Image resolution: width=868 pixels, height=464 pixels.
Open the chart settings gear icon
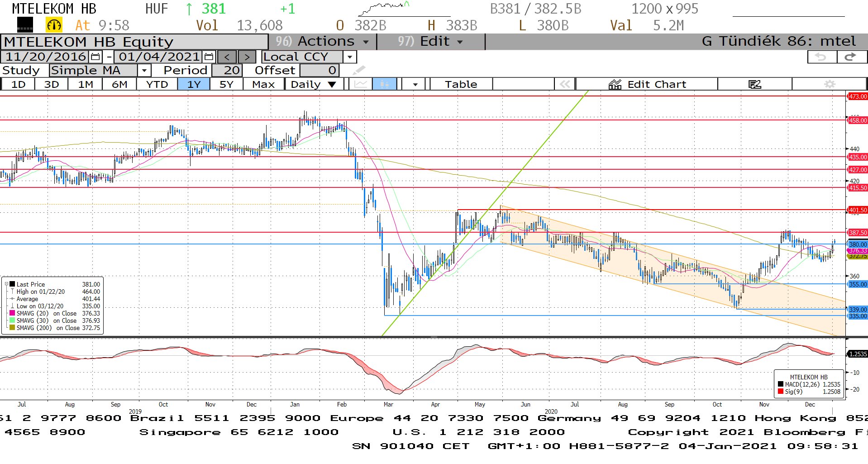pos(829,84)
